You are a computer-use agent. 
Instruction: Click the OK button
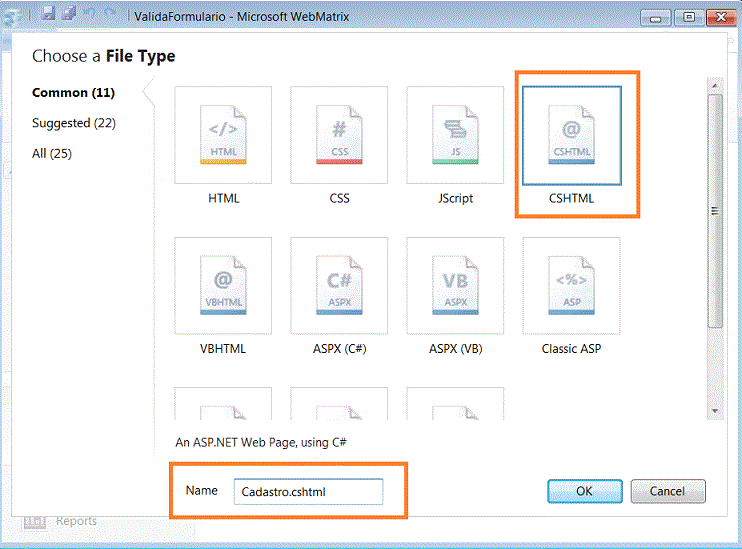[x=585, y=491]
